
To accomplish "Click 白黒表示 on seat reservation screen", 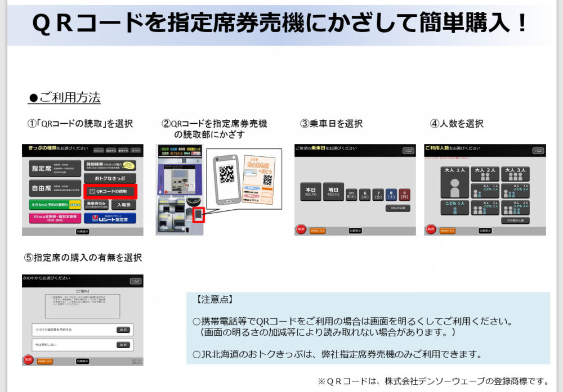I will tap(83, 361).
